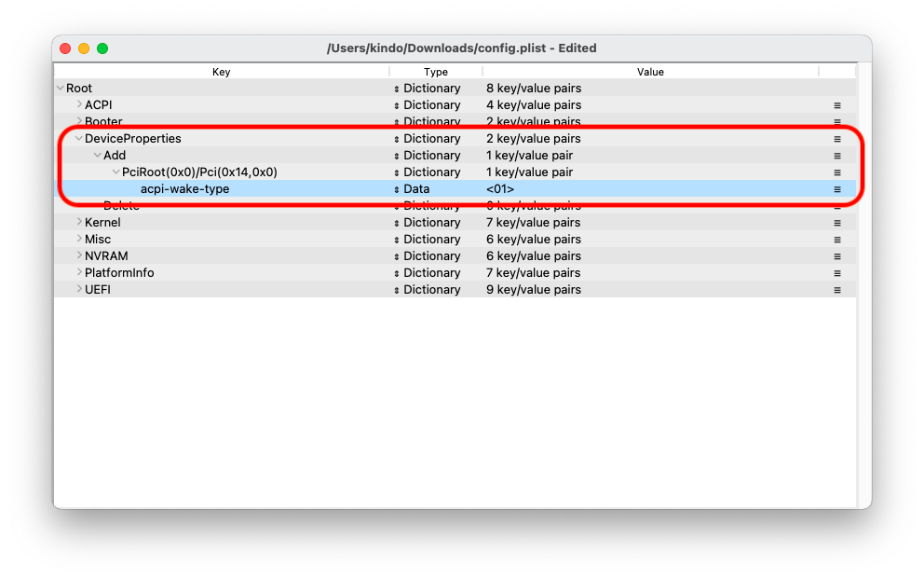924x578 pixels.
Task: Change the type of the Add row
Action: (397, 156)
